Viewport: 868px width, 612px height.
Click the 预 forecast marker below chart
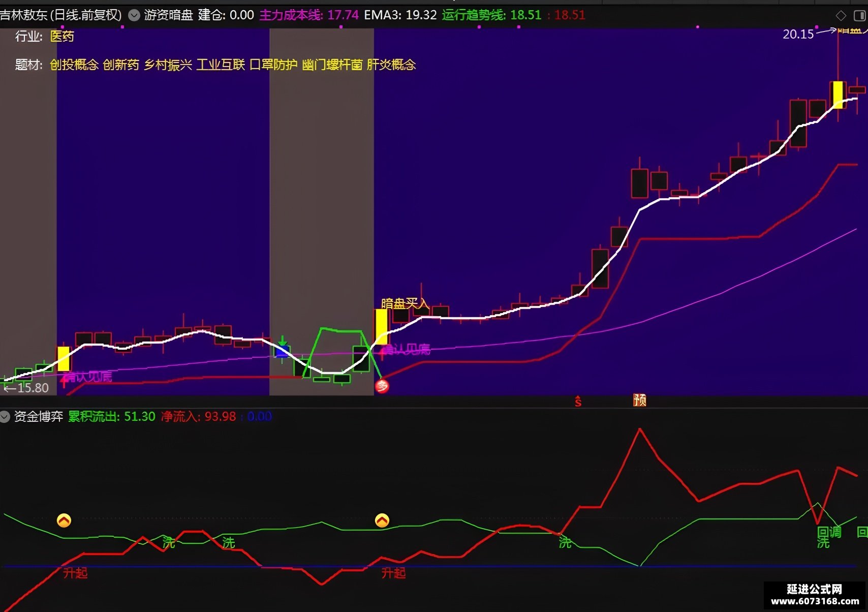[x=640, y=400]
